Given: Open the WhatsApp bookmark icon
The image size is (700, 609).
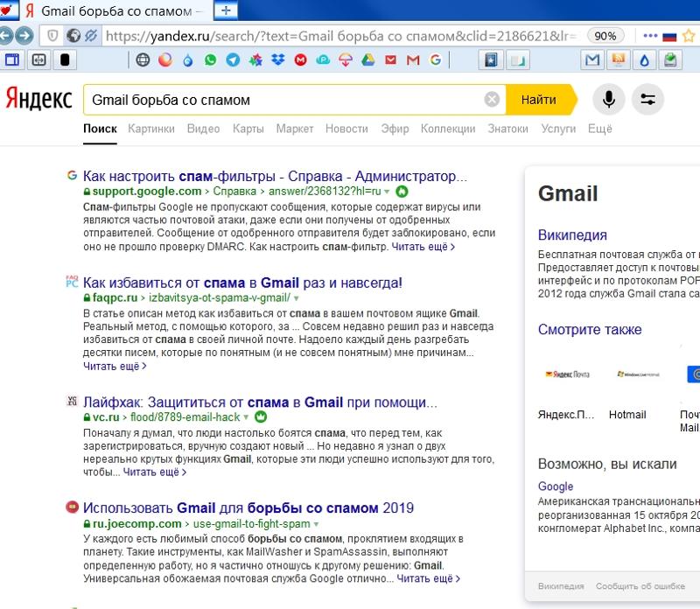Looking at the screenshot, I should click(210, 59).
